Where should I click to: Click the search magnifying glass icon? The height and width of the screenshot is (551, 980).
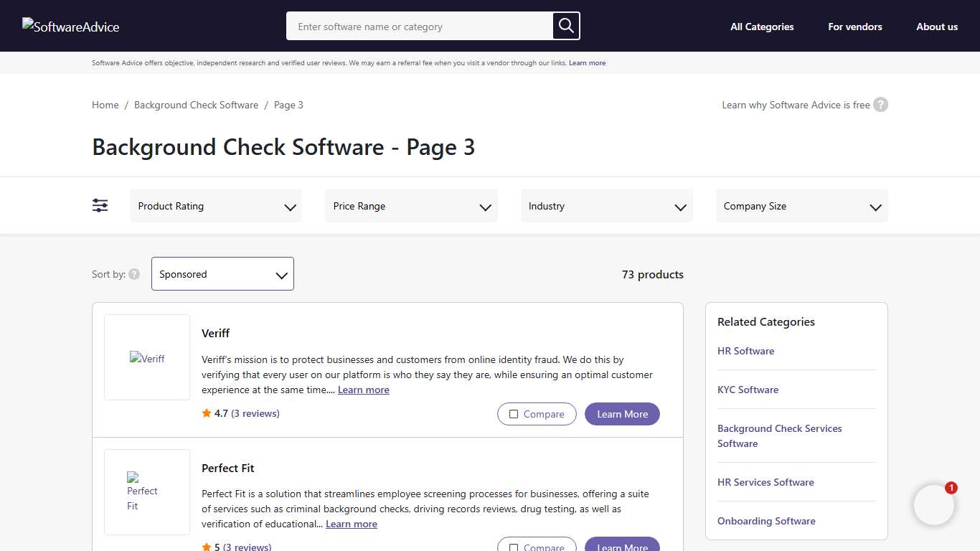[565, 26]
